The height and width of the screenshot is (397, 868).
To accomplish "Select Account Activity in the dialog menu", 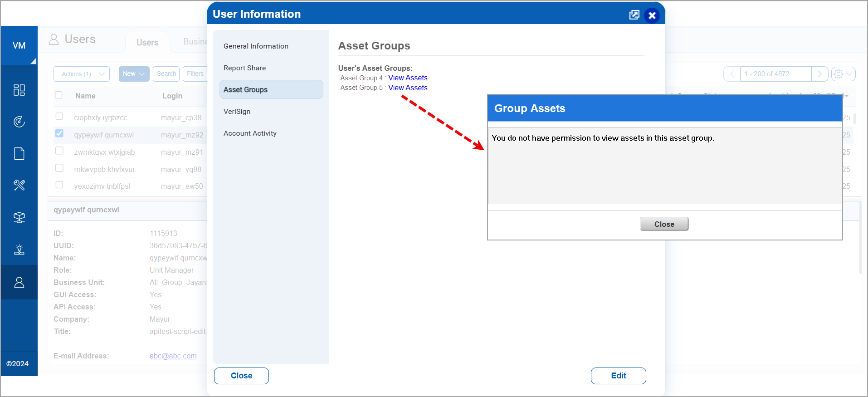I will pyautogui.click(x=271, y=133).
